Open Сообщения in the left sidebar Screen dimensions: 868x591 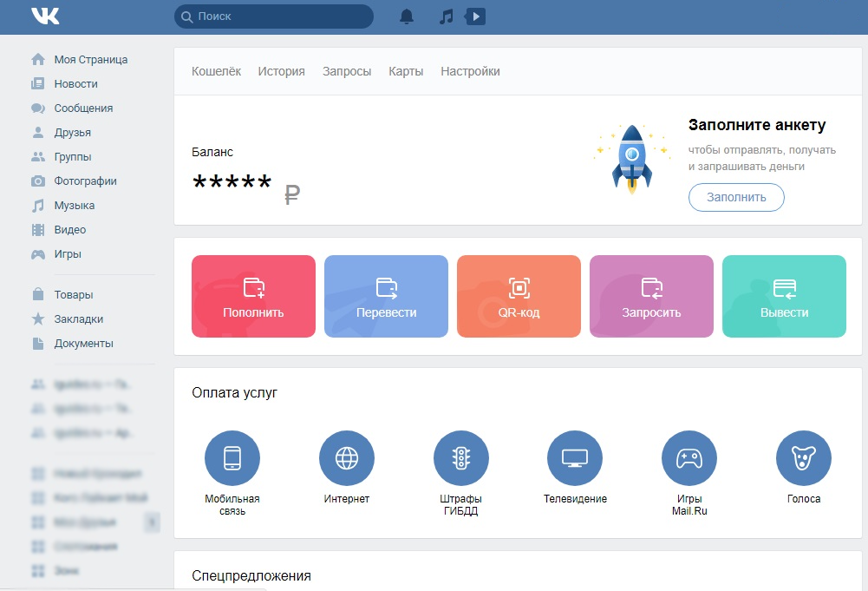(83, 108)
